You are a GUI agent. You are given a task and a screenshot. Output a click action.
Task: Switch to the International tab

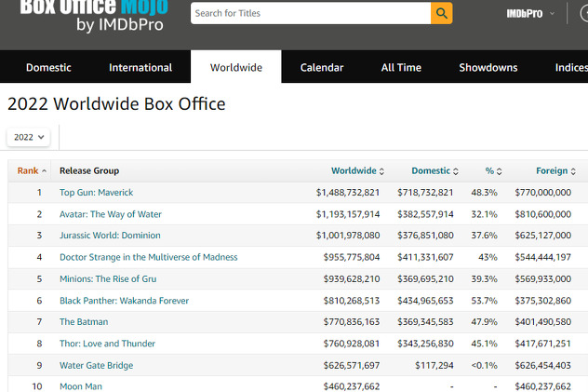coord(140,68)
